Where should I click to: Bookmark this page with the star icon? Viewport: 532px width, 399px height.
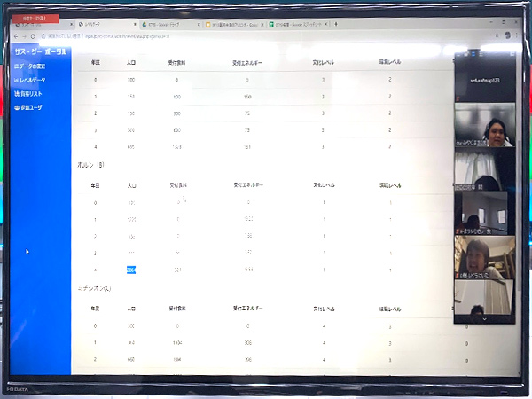point(497,35)
